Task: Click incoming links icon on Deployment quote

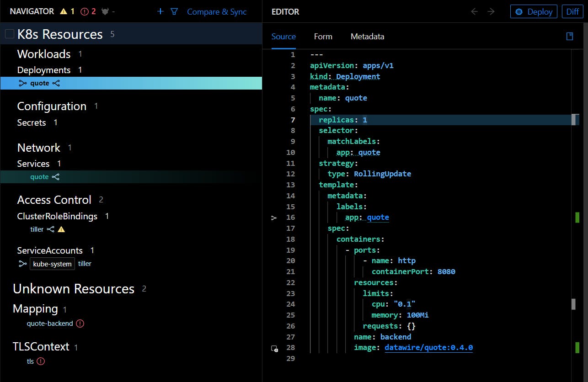Action: tap(22, 83)
